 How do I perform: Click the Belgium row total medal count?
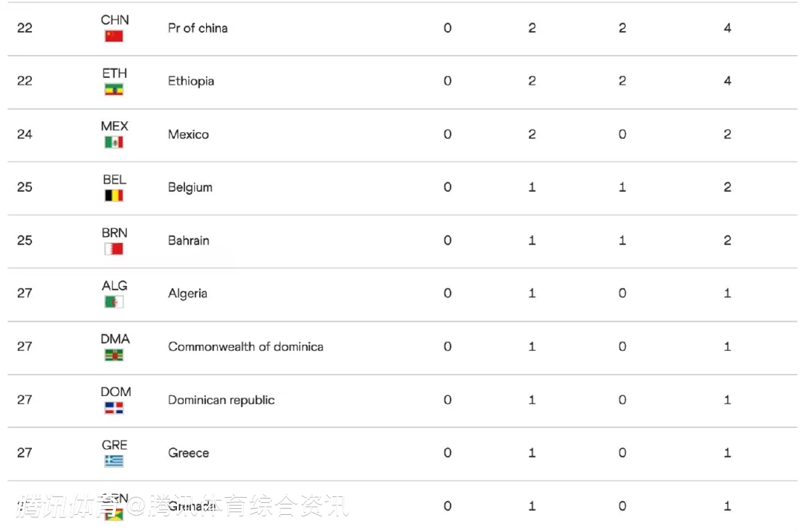727,187
